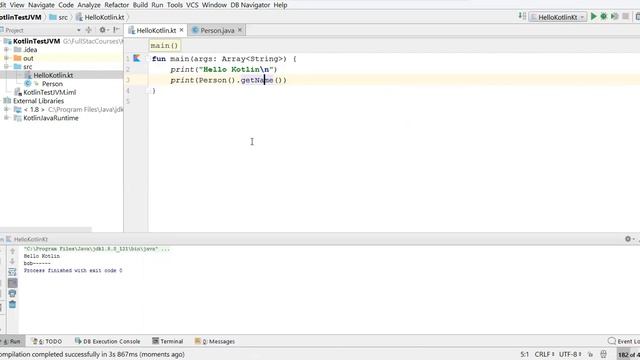Click CRLF line separator in status bar
This screenshot has height=360, width=640.
click(x=544, y=354)
